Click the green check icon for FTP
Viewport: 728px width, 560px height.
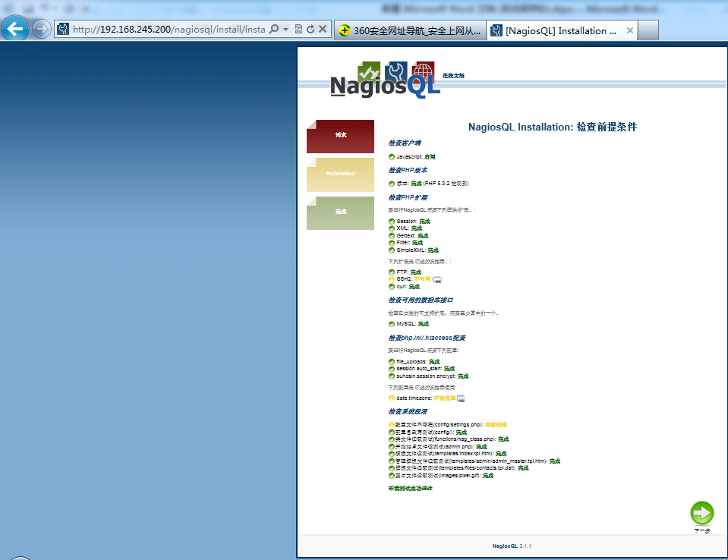[392, 272]
